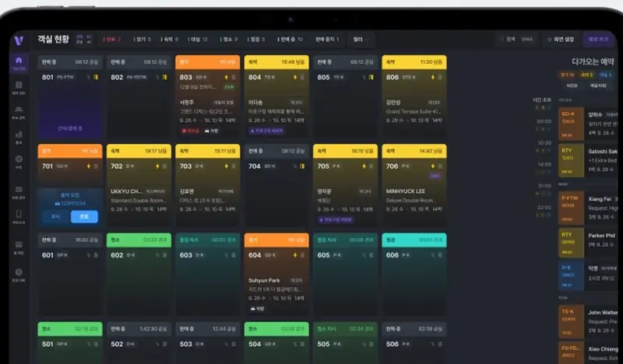Click the lightning icon on room 703
The image size is (623, 364).
tap(226, 166)
